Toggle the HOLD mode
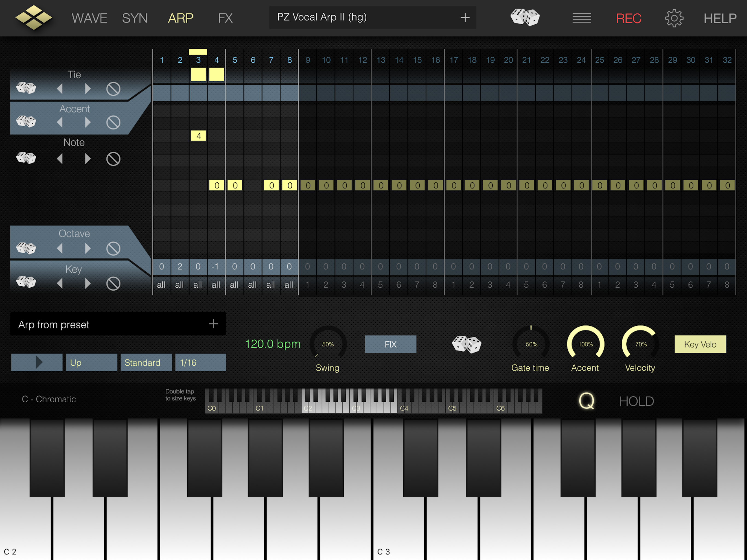This screenshot has width=747, height=560. (x=636, y=401)
